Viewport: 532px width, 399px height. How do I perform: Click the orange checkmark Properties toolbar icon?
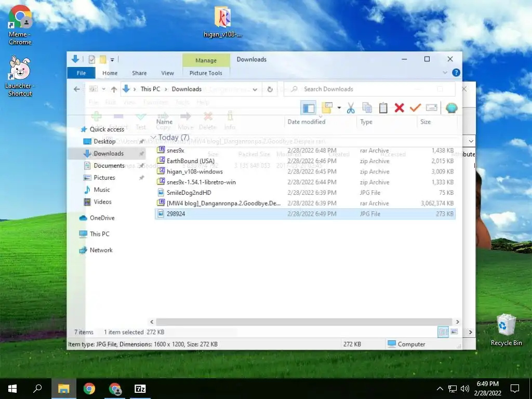[415, 108]
